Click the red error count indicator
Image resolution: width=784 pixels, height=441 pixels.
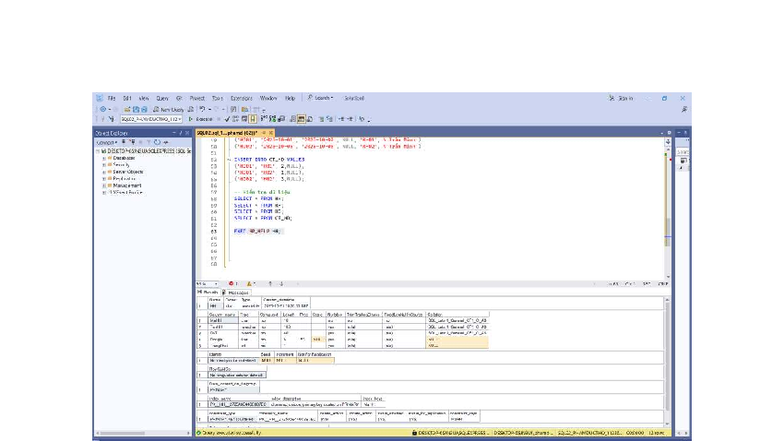tap(233, 284)
